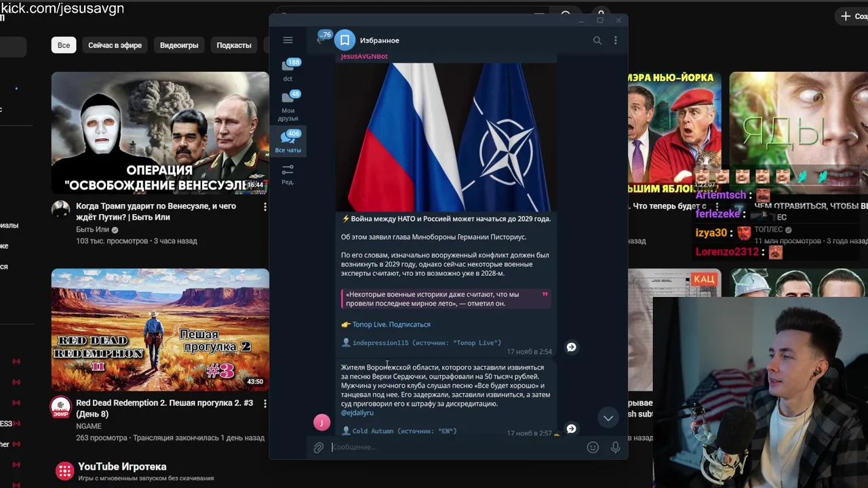Click the J avatar beside the message
The width and height of the screenshot is (868, 488).
(x=322, y=423)
